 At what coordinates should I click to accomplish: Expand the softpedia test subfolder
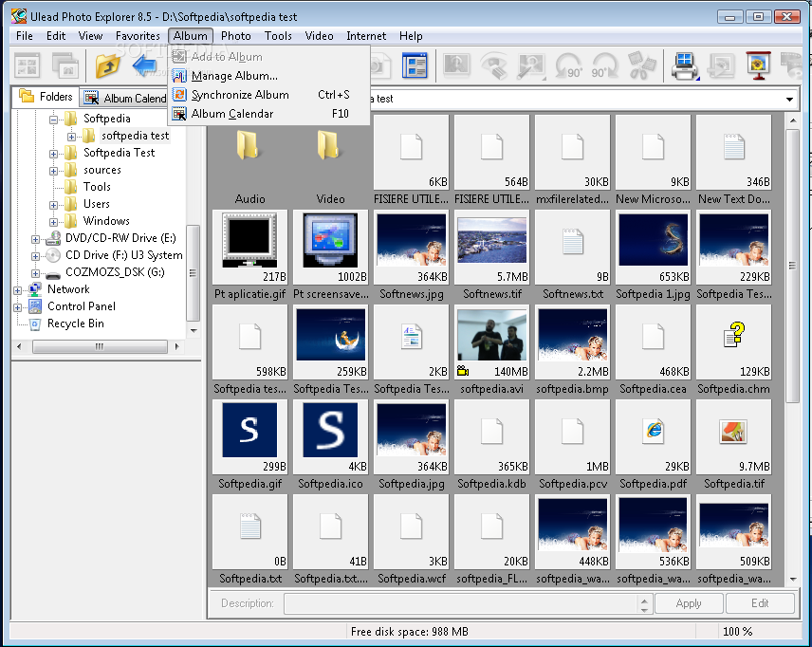click(71, 137)
